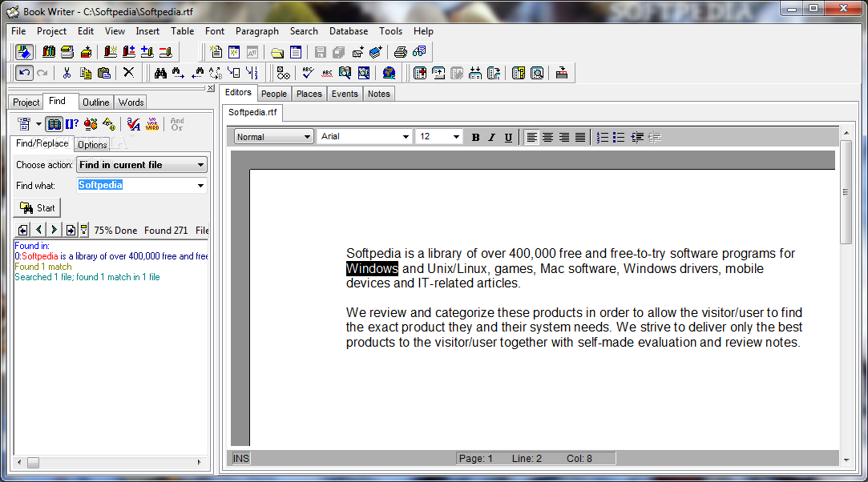868x482 pixels.
Task: Justify the paragraph text
Action: pos(580,137)
